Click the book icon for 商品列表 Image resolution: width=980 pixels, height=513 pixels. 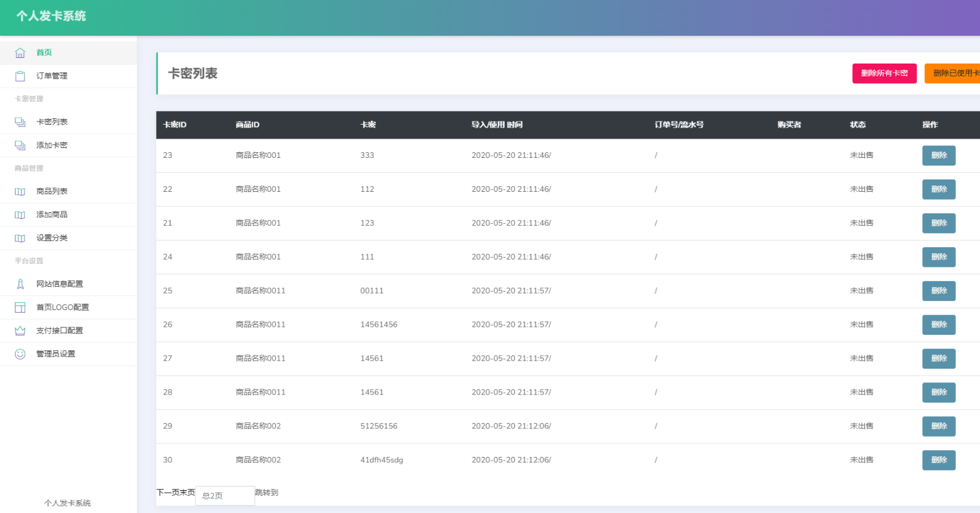pos(20,192)
